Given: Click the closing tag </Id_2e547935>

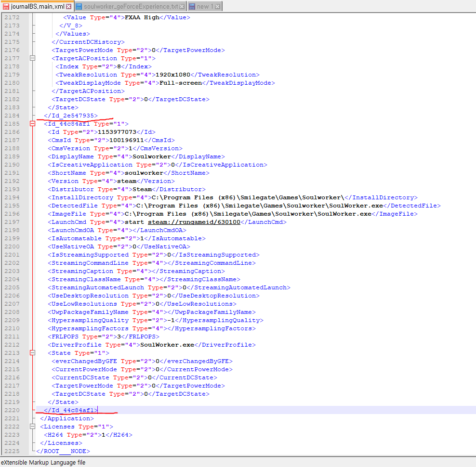Looking at the screenshot, I should click(x=71, y=116).
